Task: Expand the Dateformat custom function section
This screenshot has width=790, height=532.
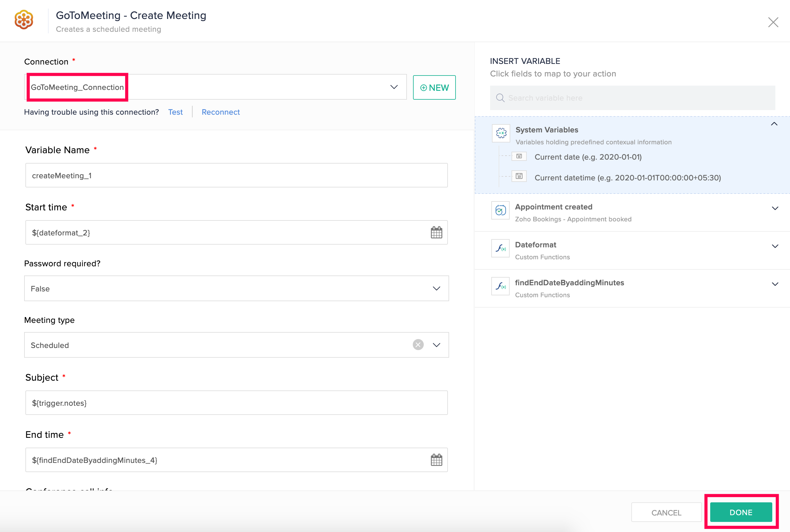Action: pyautogui.click(x=775, y=246)
